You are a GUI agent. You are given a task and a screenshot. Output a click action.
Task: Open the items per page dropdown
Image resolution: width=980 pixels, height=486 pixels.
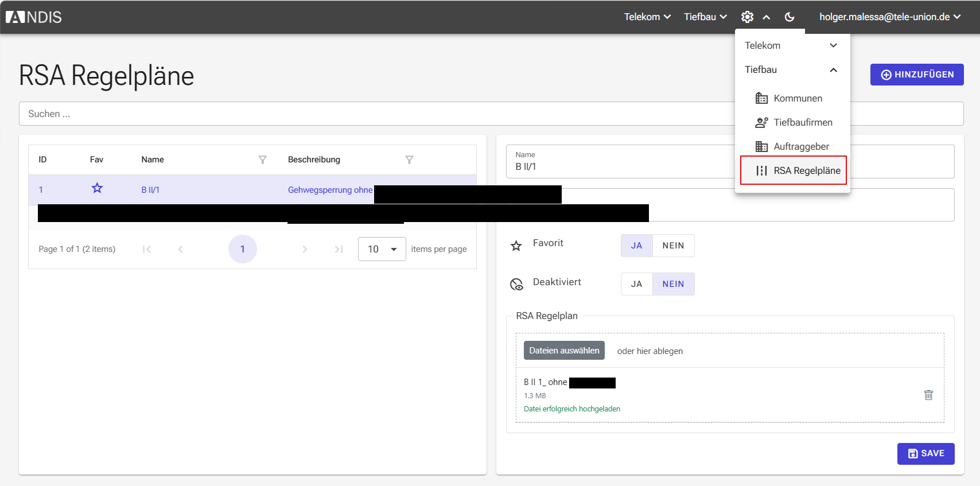coord(382,249)
